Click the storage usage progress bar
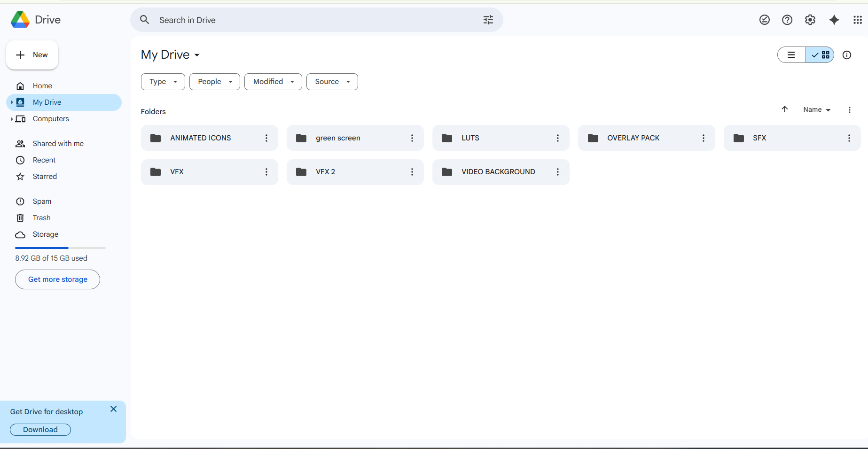The image size is (868, 449). click(x=60, y=248)
